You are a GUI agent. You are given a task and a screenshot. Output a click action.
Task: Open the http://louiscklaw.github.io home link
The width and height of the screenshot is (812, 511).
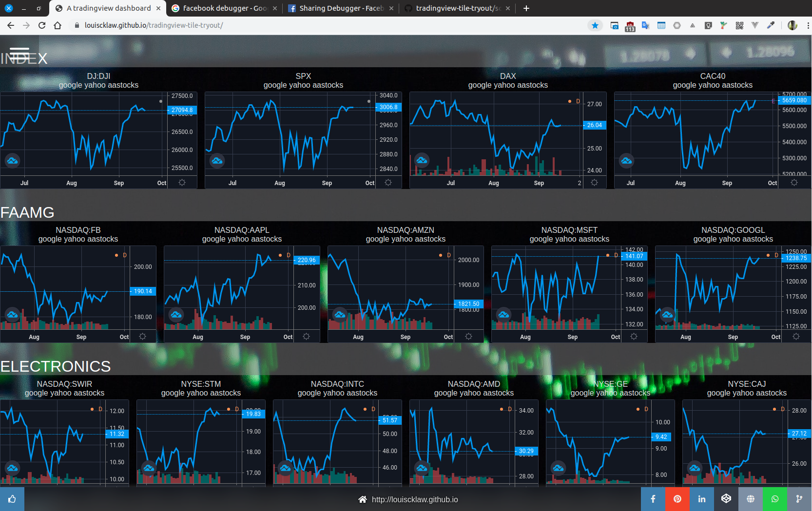[408, 499]
